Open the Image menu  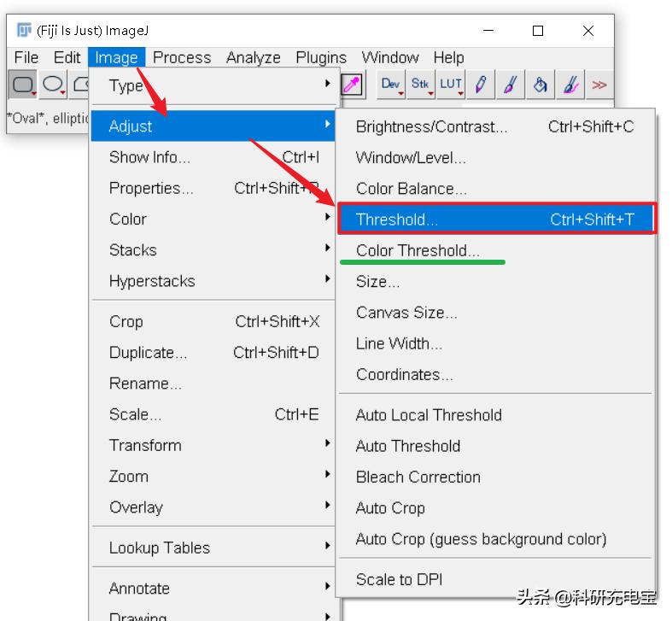[116, 57]
